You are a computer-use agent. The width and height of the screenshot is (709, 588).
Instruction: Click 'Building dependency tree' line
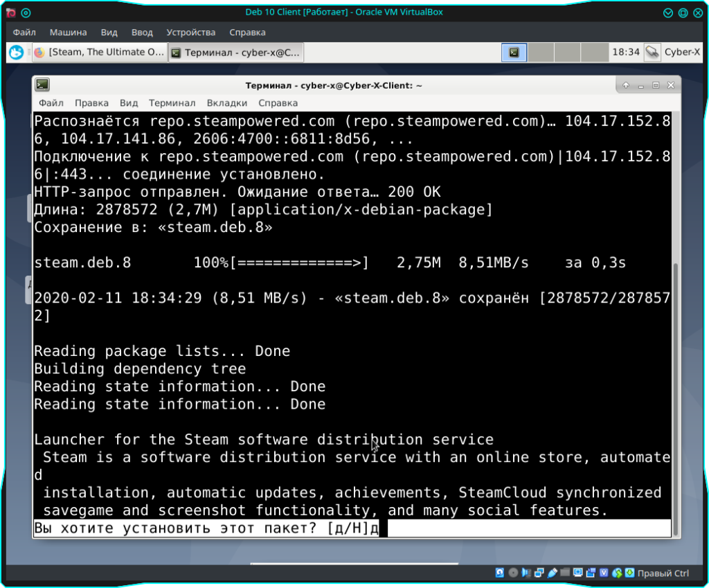click(140, 369)
